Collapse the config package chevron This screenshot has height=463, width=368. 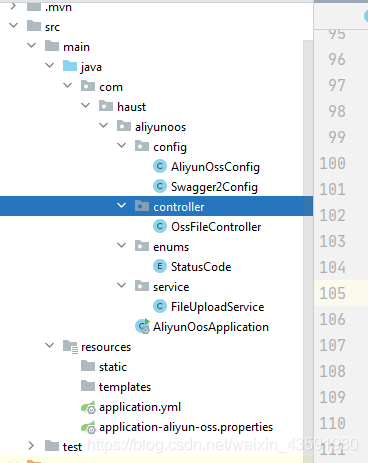click(x=122, y=145)
